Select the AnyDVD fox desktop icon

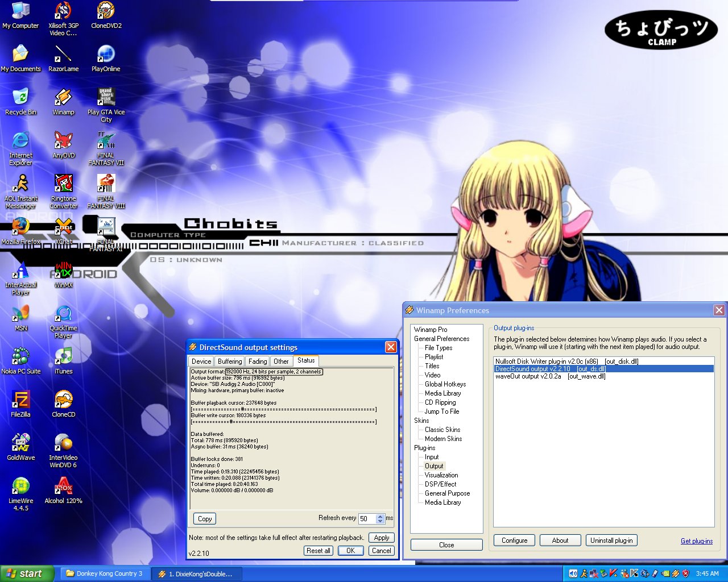coord(63,142)
